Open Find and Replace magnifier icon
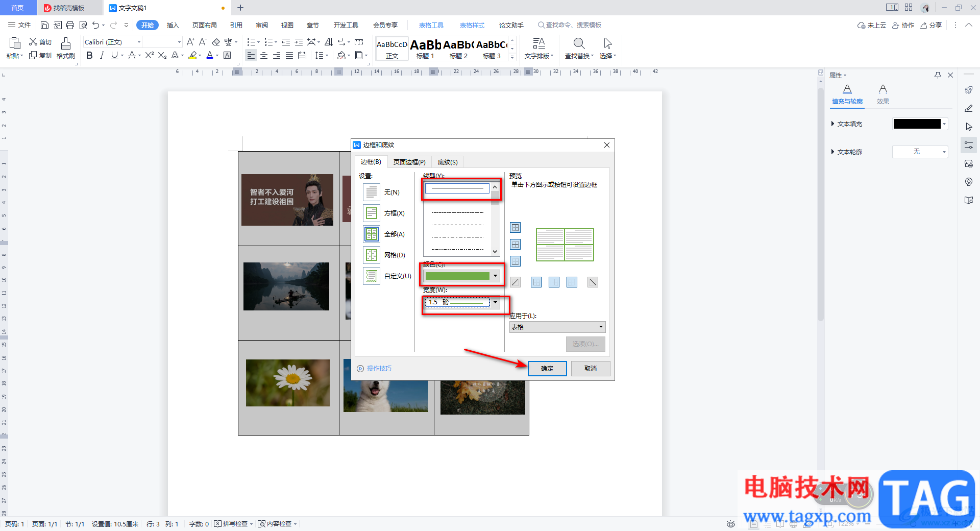The height and width of the screenshot is (531, 980). pyautogui.click(x=579, y=43)
